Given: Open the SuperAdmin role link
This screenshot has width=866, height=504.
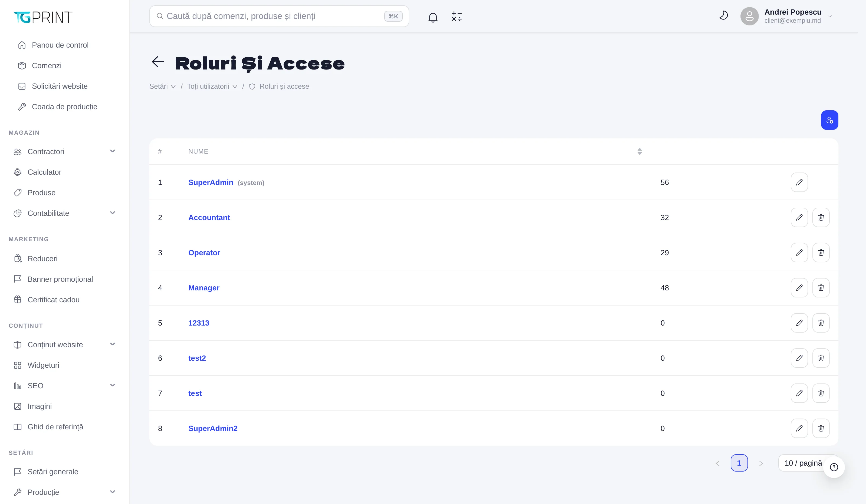Looking at the screenshot, I should [211, 182].
